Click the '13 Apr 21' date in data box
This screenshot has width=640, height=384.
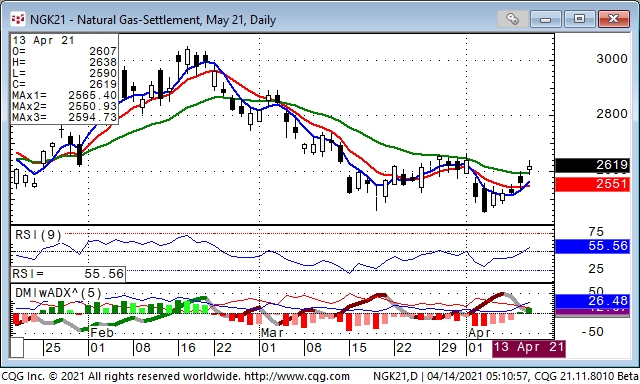click(x=43, y=40)
